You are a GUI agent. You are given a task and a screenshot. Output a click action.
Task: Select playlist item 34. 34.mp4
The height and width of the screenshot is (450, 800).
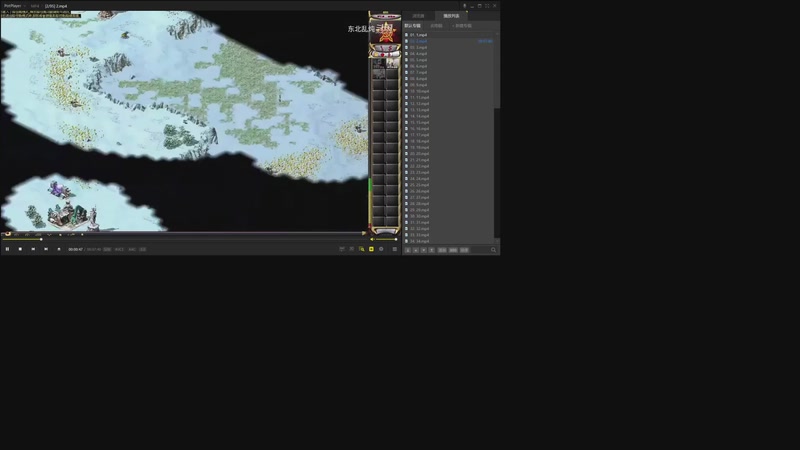tap(449, 241)
